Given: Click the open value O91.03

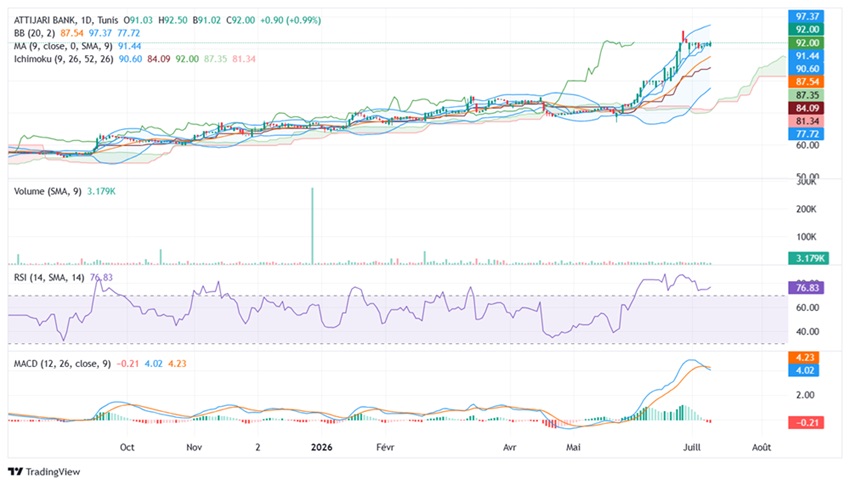Looking at the screenshot, I should [x=138, y=20].
